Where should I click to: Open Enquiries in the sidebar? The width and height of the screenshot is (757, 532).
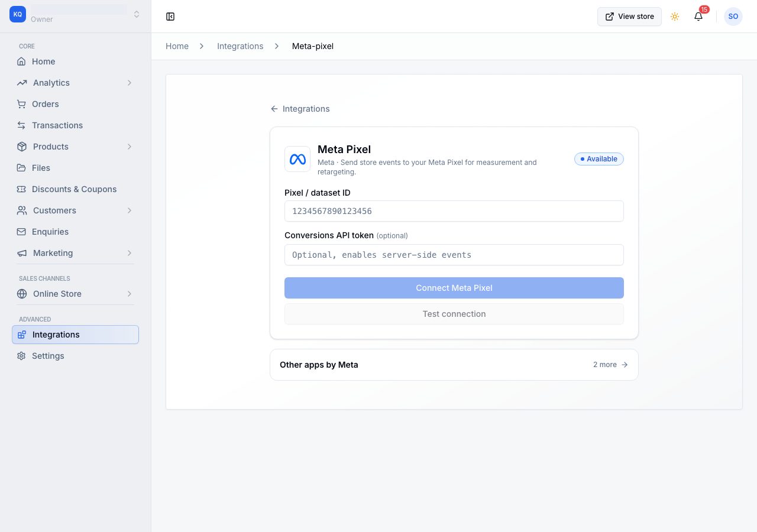click(75, 232)
